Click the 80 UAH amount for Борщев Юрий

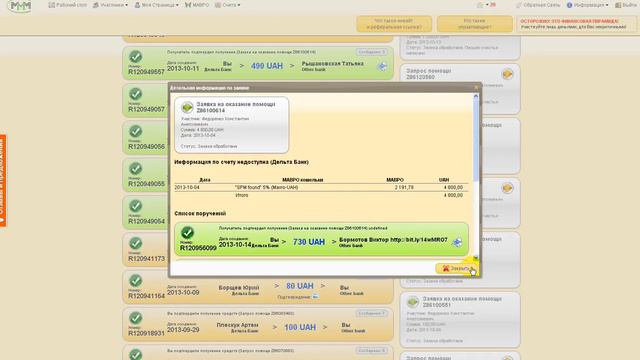[x=300, y=286]
